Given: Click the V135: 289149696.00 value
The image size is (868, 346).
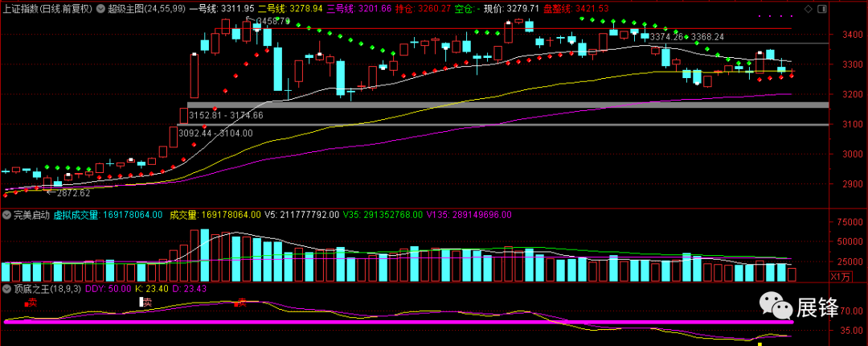Looking at the screenshot, I should [x=469, y=214].
